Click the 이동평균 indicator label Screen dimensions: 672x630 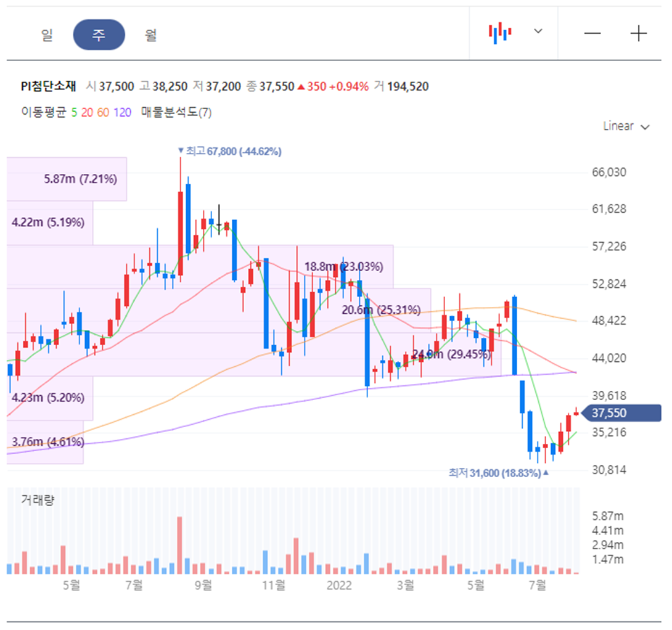click(44, 112)
